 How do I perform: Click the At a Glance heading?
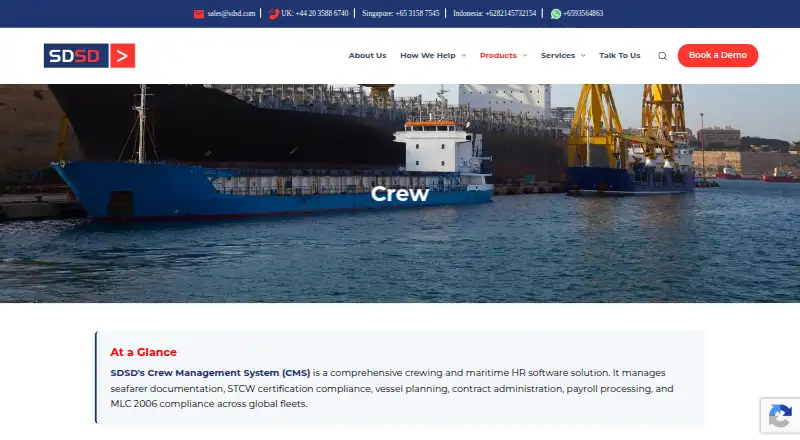tap(143, 352)
